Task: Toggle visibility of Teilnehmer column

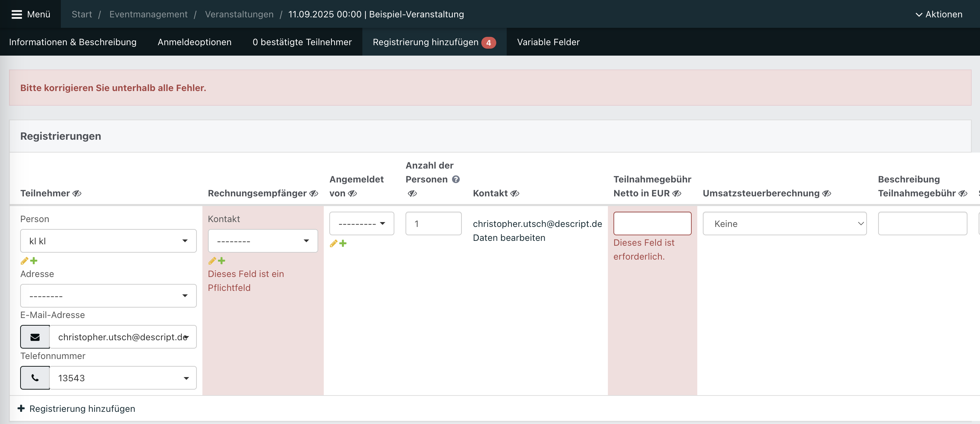Action: [x=77, y=194]
